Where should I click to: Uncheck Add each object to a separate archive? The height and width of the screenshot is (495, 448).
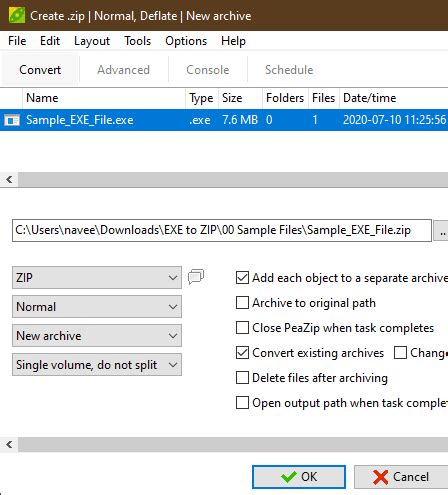(242, 278)
